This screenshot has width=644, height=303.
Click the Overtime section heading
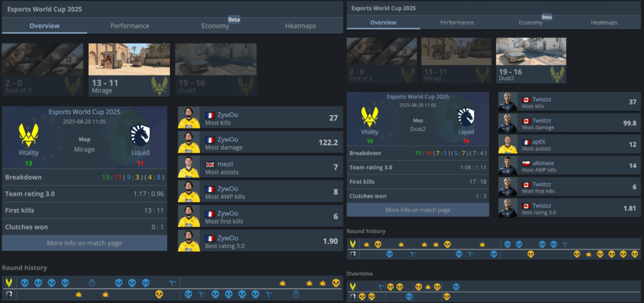[x=360, y=273]
